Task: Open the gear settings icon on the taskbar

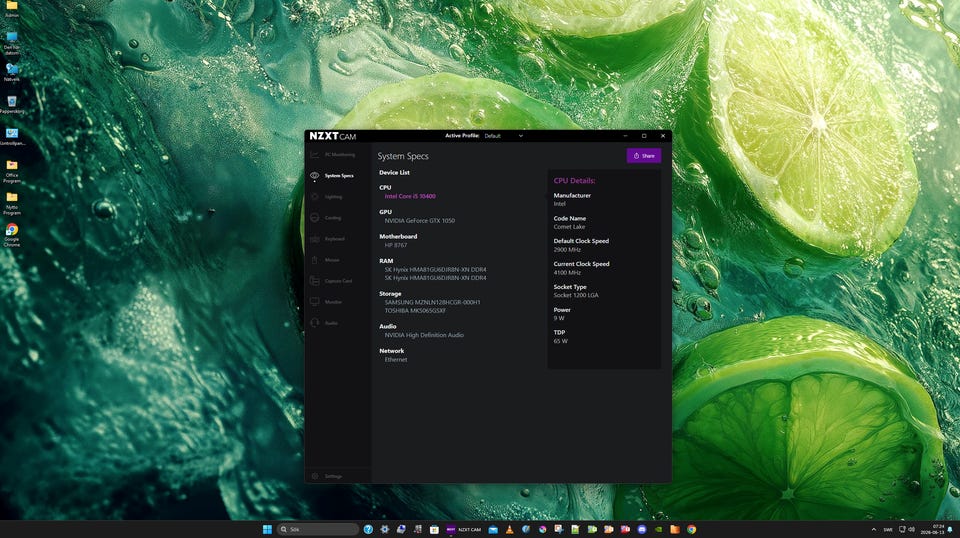Action: (384, 529)
